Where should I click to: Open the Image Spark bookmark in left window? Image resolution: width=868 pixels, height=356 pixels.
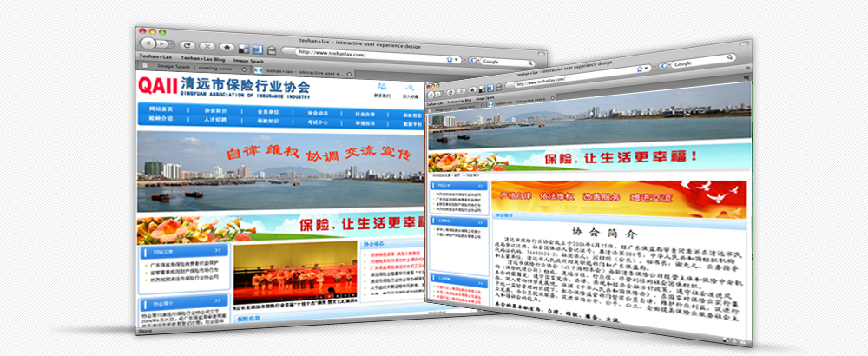click(x=248, y=61)
